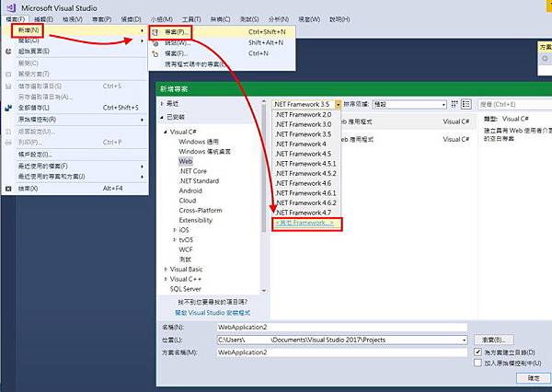Image resolution: width=552 pixels, height=392 pixels.
Task: Expand the Visual C++ tree node
Action: coord(166,279)
